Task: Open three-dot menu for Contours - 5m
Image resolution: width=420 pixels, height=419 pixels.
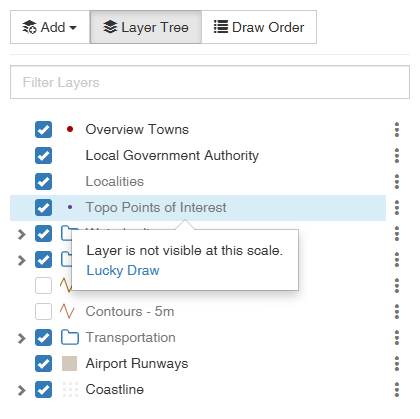Action: 397,312
